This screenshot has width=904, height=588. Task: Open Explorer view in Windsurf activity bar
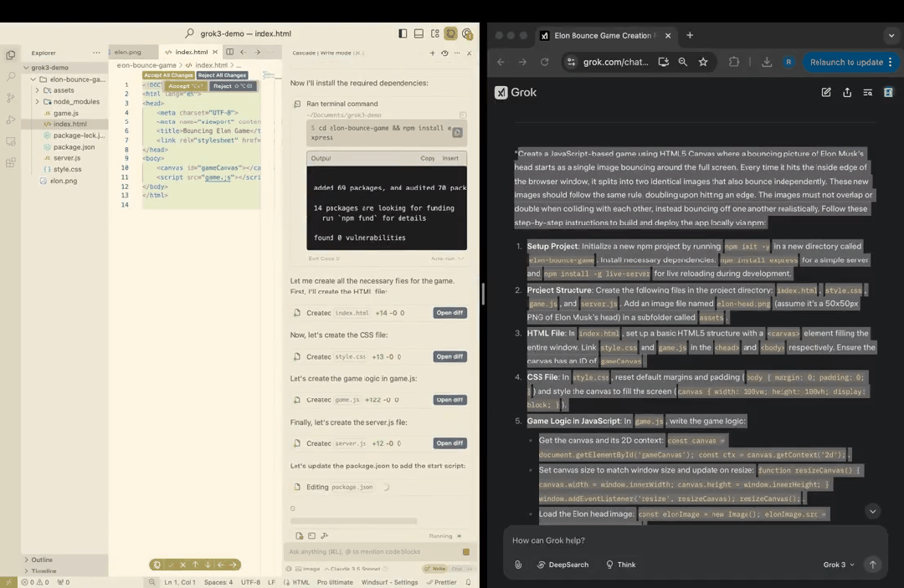[10, 55]
